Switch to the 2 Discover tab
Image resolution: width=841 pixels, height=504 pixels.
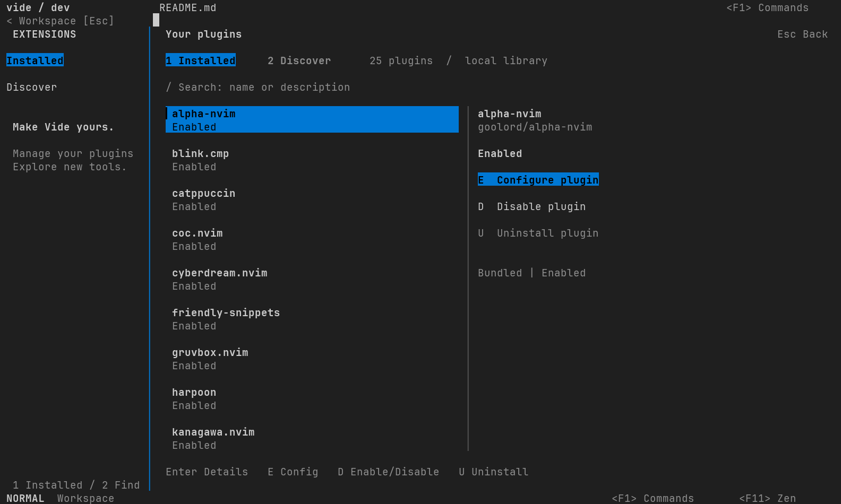[299, 60]
